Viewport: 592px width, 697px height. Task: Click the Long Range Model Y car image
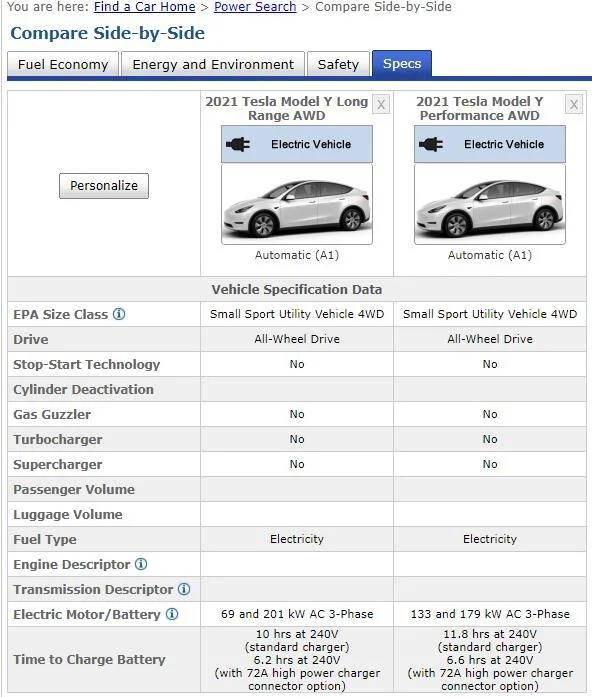[x=297, y=204]
